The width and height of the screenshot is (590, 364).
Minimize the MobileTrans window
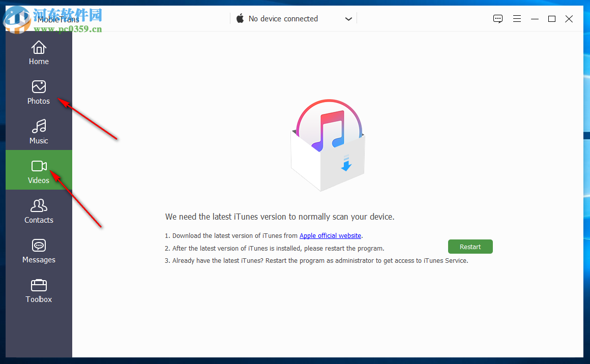(x=535, y=19)
